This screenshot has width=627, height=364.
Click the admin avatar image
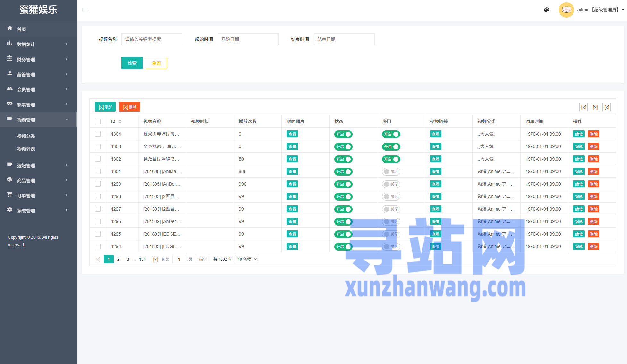pos(566,10)
